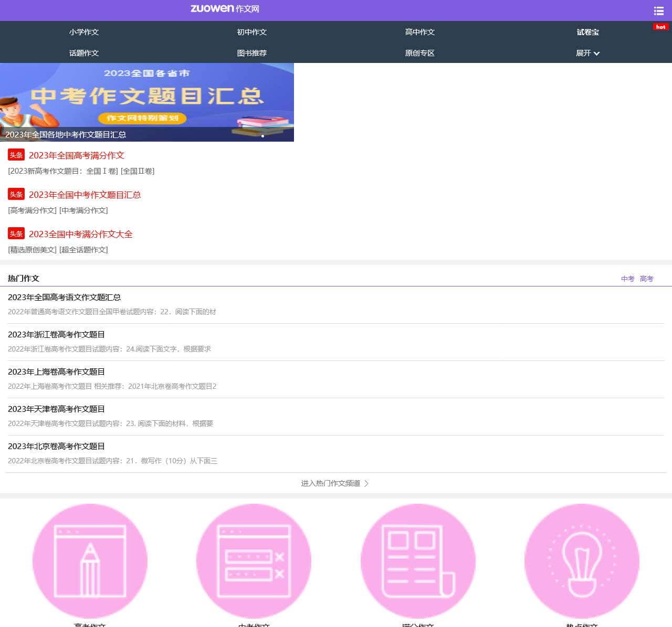Select the pencil icon for 高考作文
Image resolution: width=672 pixels, height=627 pixels.
pyautogui.click(x=90, y=561)
